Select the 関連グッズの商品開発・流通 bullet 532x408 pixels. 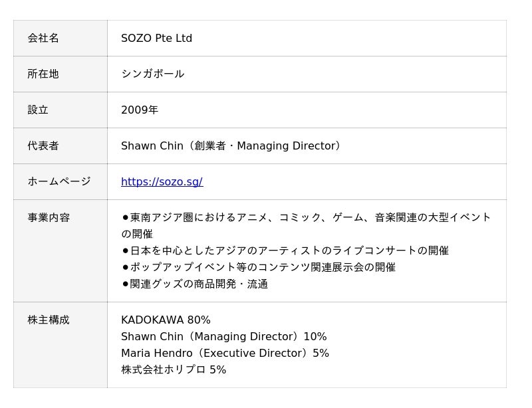click(x=195, y=284)
